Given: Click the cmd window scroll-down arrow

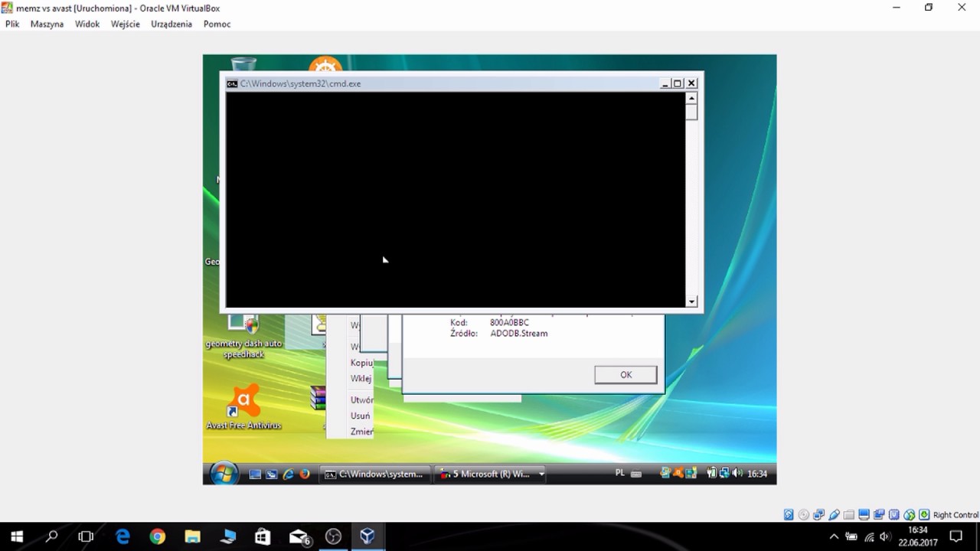Looking at the screenshot, I should coord(691,302).
